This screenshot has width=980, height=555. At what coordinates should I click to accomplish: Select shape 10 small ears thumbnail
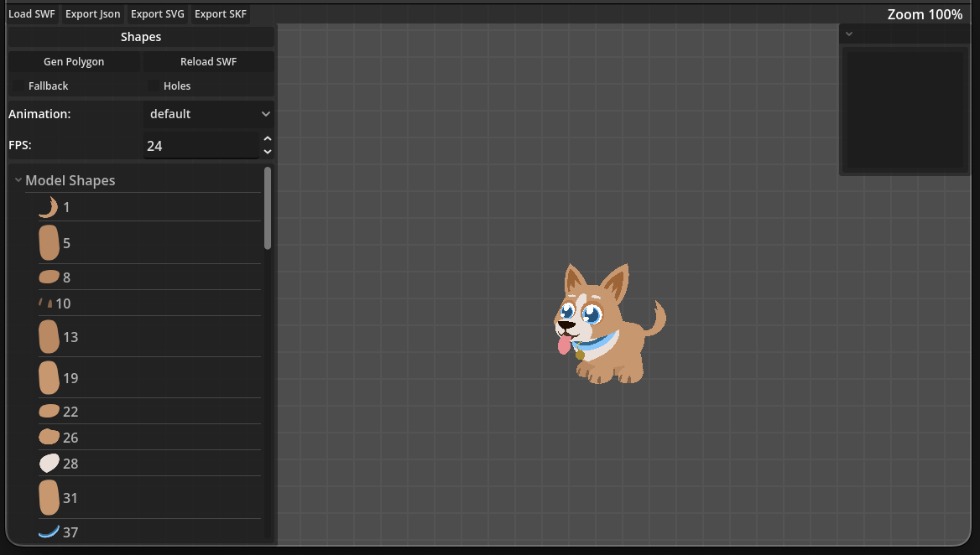tap(46, 303)
